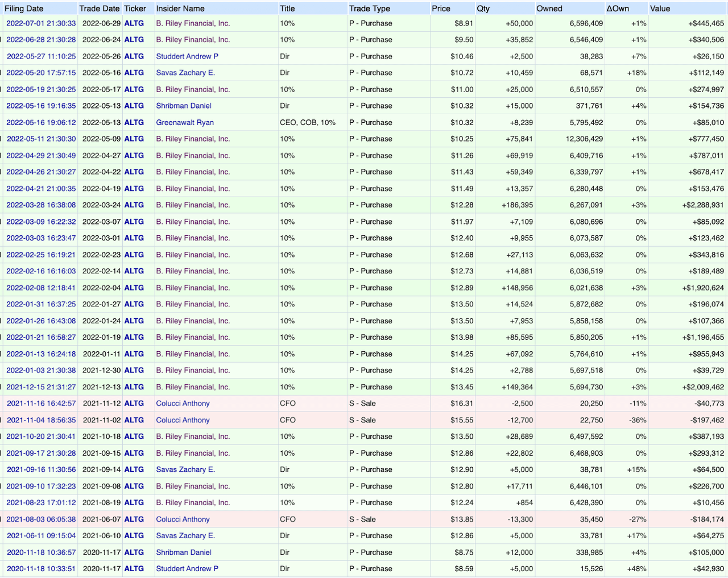Open B. Riley Financial in the 2021-10-20 row
This screenshot has height=578, width=728.
193,436
